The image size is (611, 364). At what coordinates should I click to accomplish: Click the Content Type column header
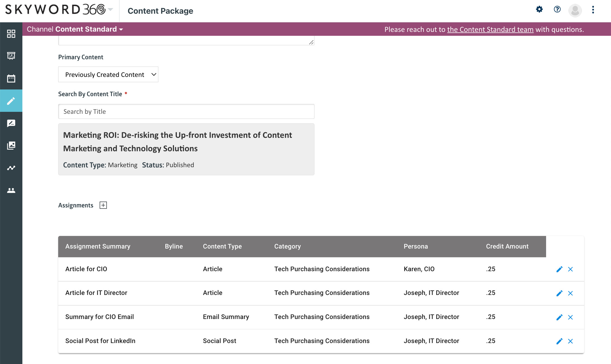222,246
